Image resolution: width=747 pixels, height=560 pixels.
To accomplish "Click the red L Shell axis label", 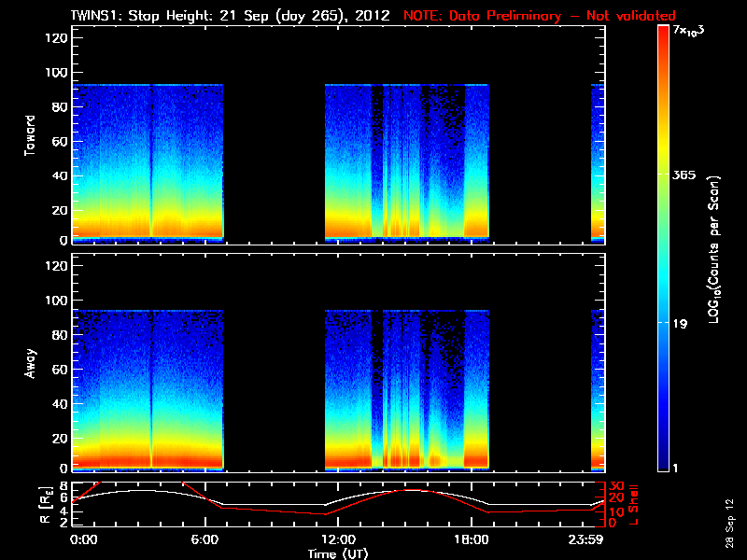I will 636,502.
